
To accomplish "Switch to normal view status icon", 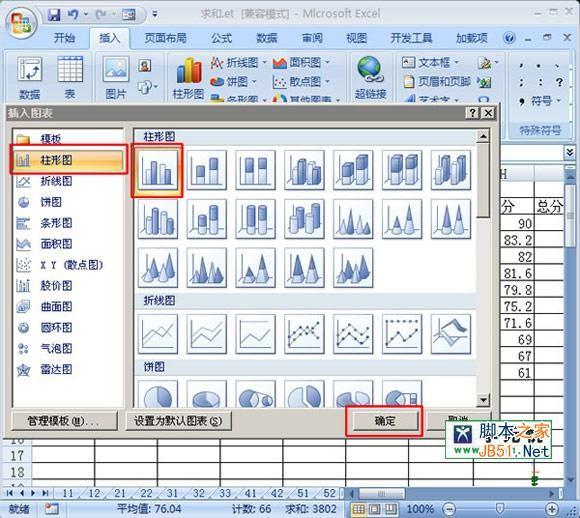I will click(x=358, y=509).
